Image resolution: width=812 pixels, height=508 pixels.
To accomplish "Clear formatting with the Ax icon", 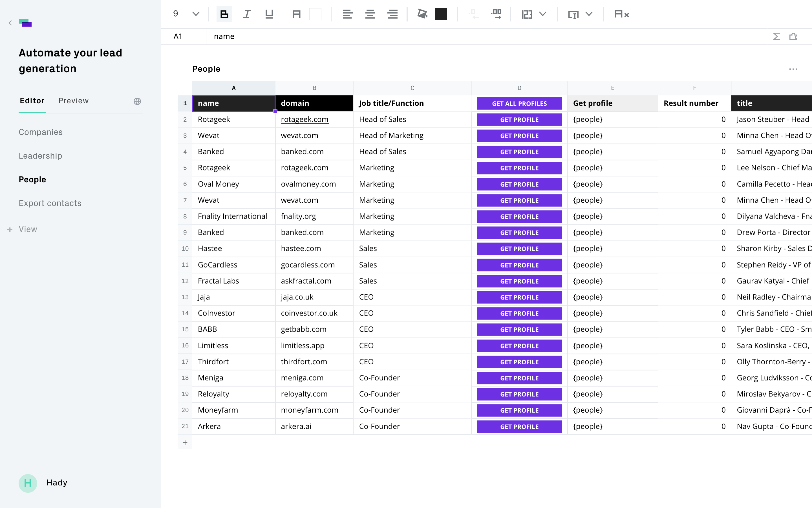I will point(621,14).
